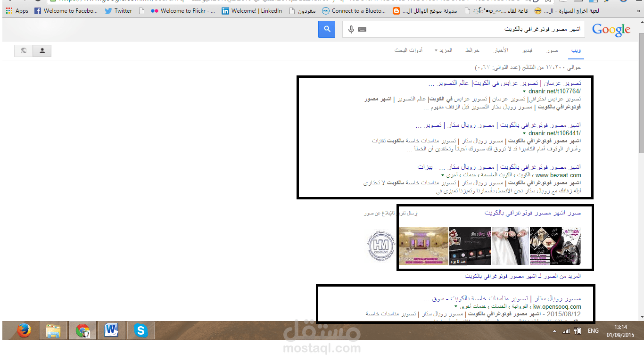This screenshot has width=644, height=362.
Task: Show hidden system tray icons
Action: (554, 331)
